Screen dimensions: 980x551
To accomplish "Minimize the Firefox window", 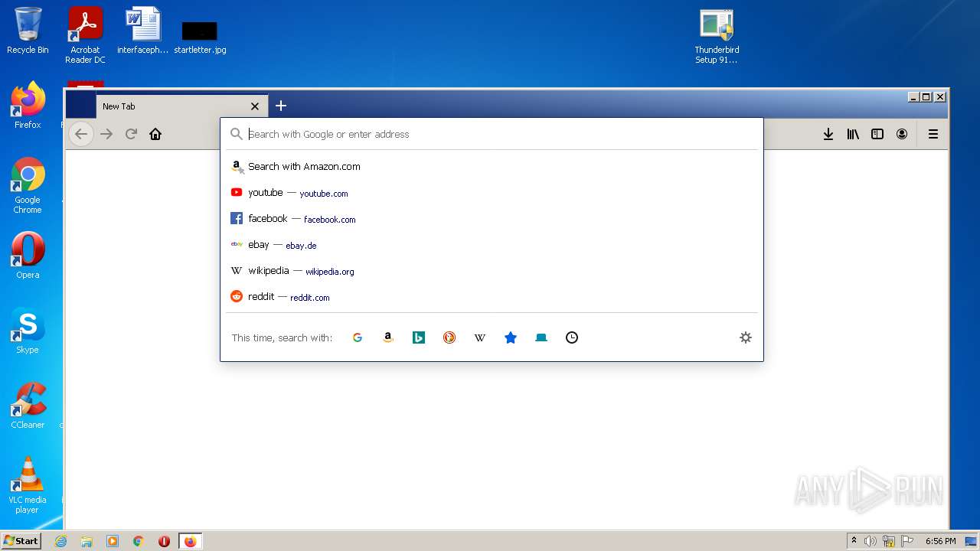I will coord(913,96).
